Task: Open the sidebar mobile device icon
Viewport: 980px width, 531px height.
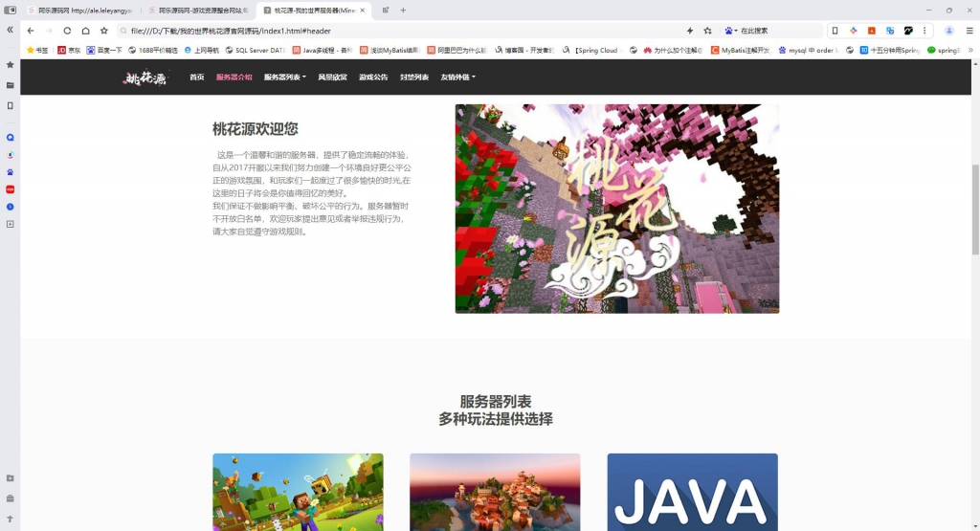Action: pyautogui.click(x=10, y=105)
